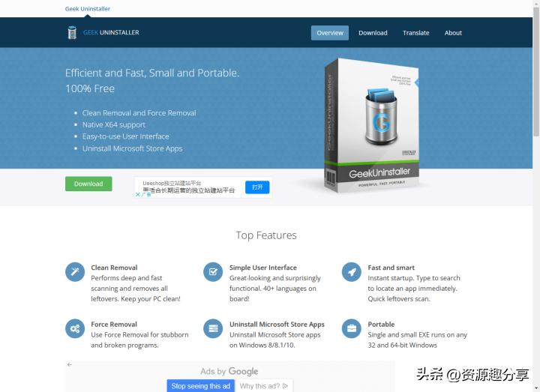The image size is (540, 392).
Task: Click the Force Removal heading
Action: point(114,325)
